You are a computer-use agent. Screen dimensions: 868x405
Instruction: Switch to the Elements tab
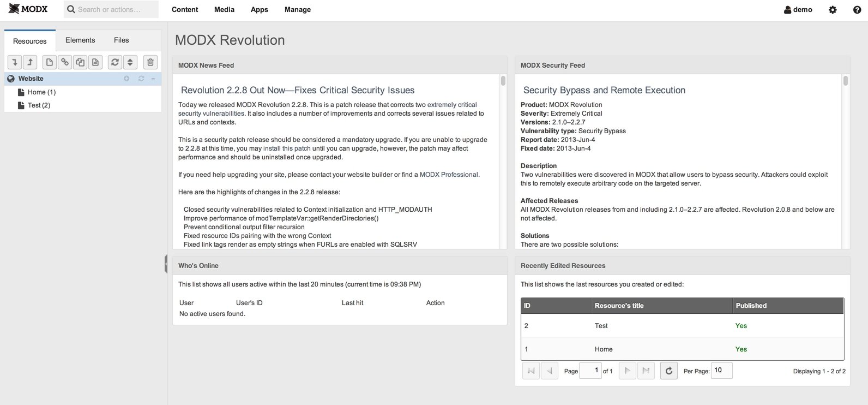pos(80,40)
